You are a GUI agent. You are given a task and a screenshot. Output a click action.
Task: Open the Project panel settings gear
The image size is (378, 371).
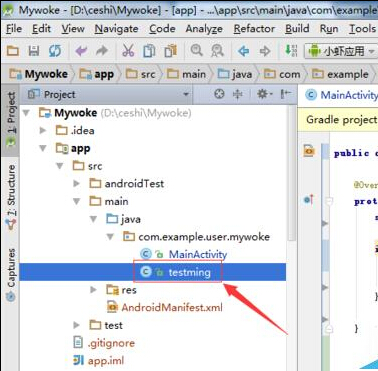[264, 94]
